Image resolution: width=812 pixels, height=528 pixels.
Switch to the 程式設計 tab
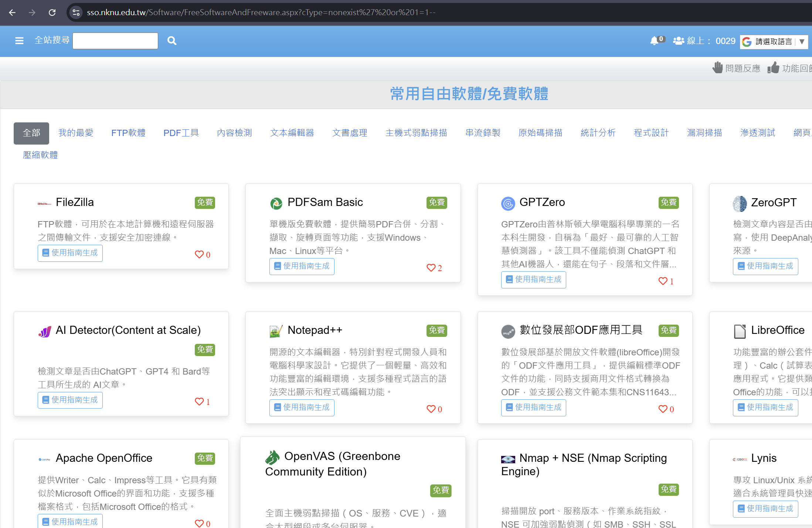651,133
